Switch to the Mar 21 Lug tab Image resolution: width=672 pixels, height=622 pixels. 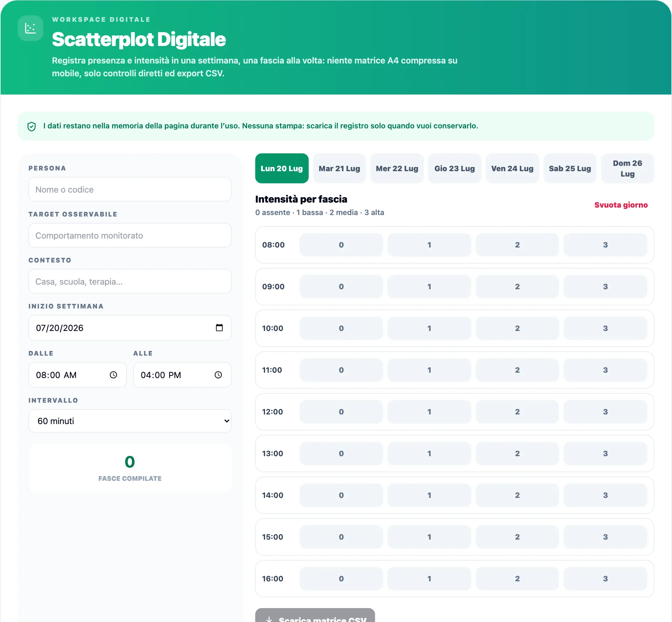[340, 168]
